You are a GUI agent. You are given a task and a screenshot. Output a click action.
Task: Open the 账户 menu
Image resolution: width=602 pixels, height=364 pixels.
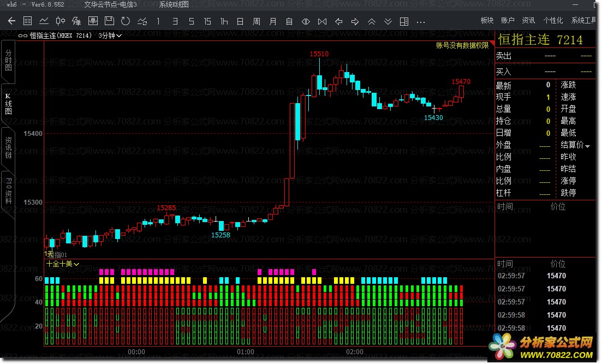tap(508, 20)
